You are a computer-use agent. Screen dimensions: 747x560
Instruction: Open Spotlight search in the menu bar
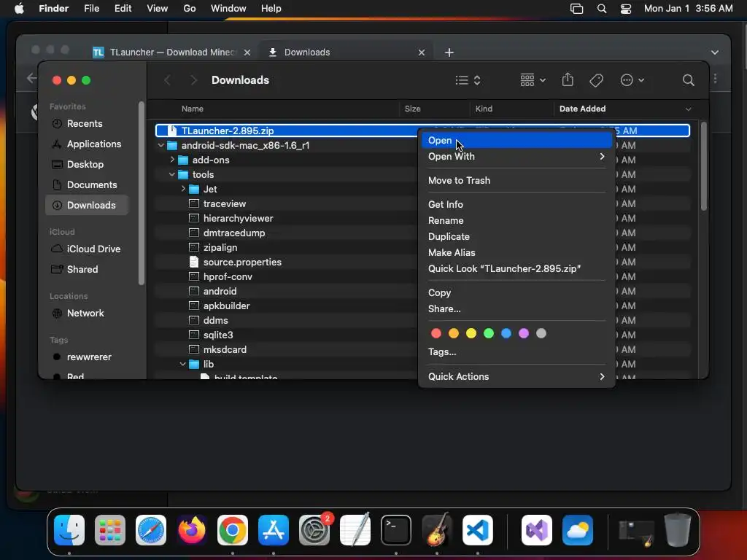click(x=602, y=9)
